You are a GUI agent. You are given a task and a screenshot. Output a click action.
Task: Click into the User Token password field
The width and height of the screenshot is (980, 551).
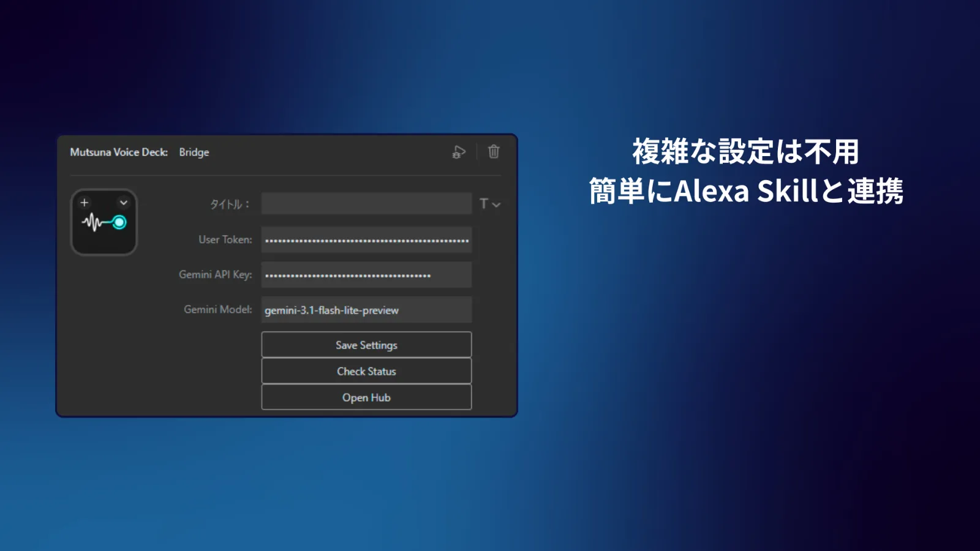click(366, 239)
